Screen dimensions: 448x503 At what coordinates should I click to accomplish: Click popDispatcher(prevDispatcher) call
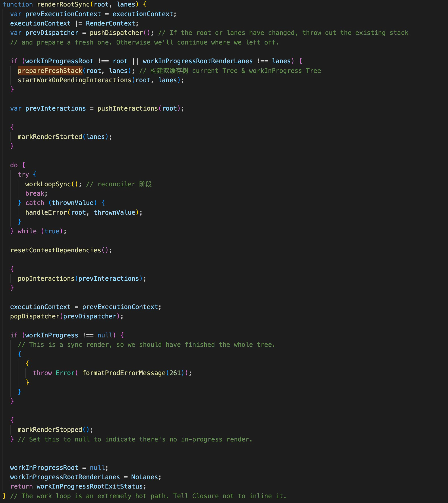65,316
